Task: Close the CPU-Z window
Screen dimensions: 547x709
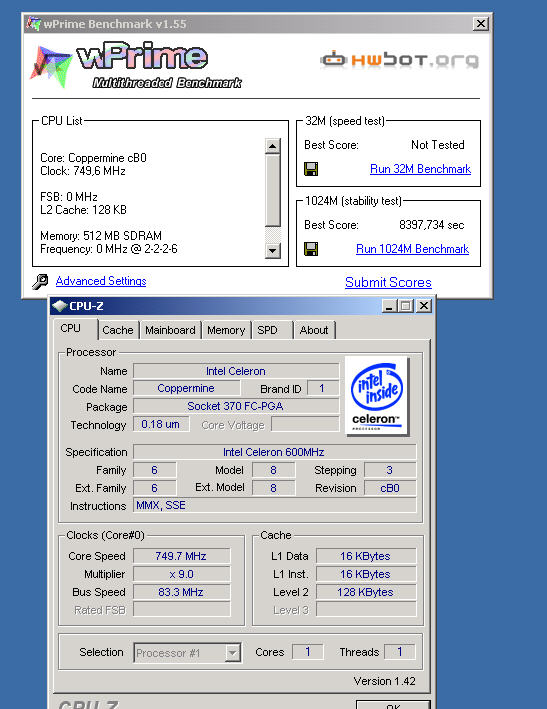Action: tap(424, 306)
